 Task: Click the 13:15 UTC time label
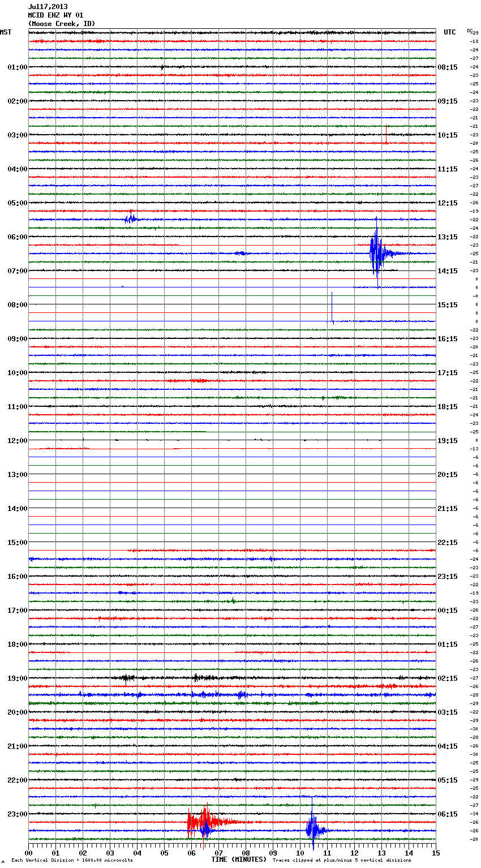pos(448,237)
